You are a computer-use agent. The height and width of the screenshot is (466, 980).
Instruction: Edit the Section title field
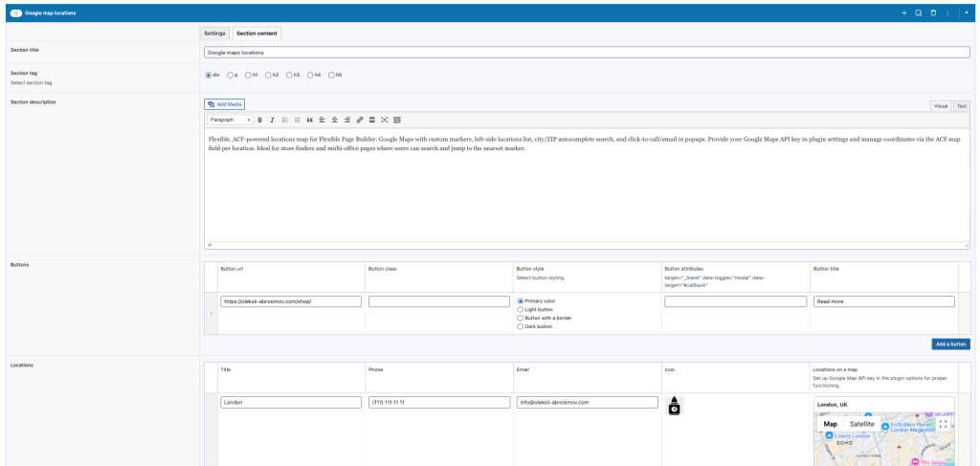[587, 53]
